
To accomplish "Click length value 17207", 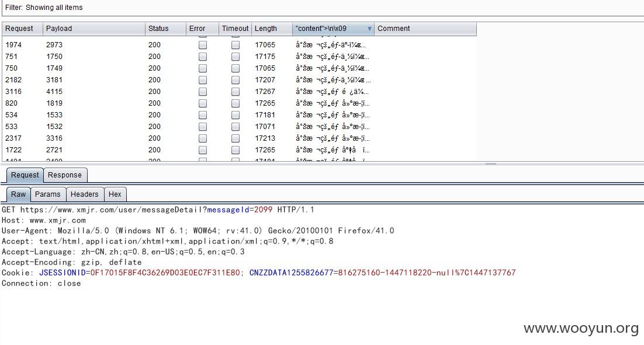I will [265, 80].
